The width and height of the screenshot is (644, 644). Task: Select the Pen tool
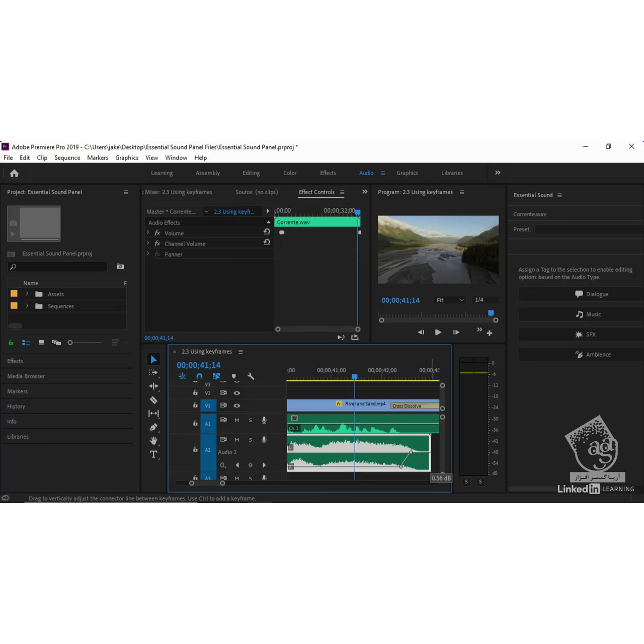tap(153, 427)
